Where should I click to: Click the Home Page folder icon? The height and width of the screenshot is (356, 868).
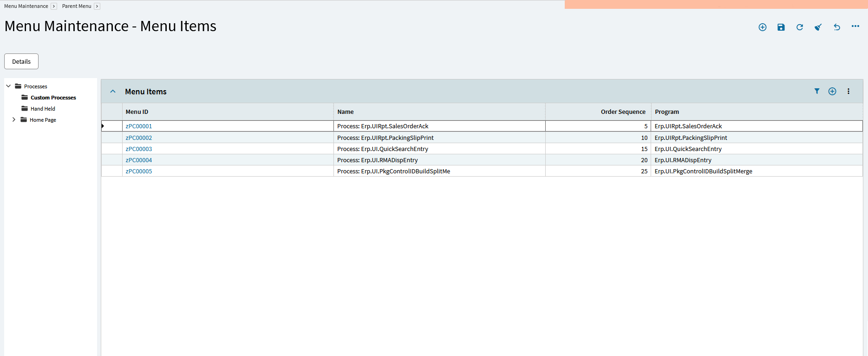tap(24, 119)
